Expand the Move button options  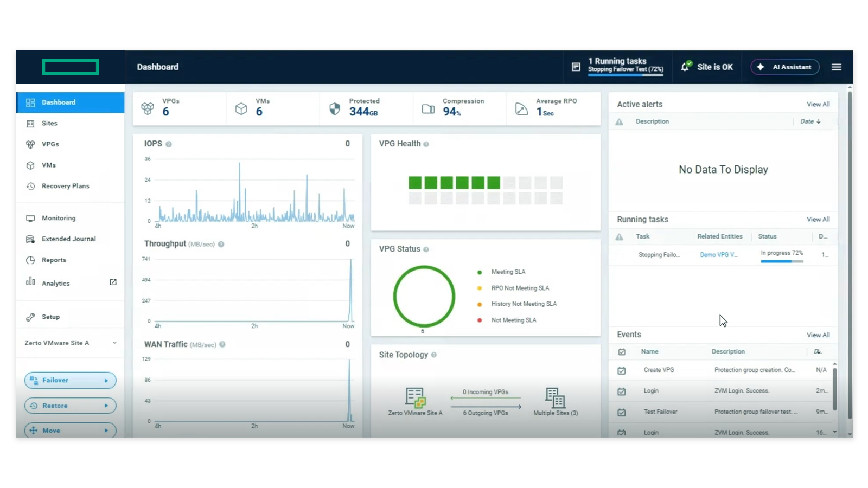point(106,431)
